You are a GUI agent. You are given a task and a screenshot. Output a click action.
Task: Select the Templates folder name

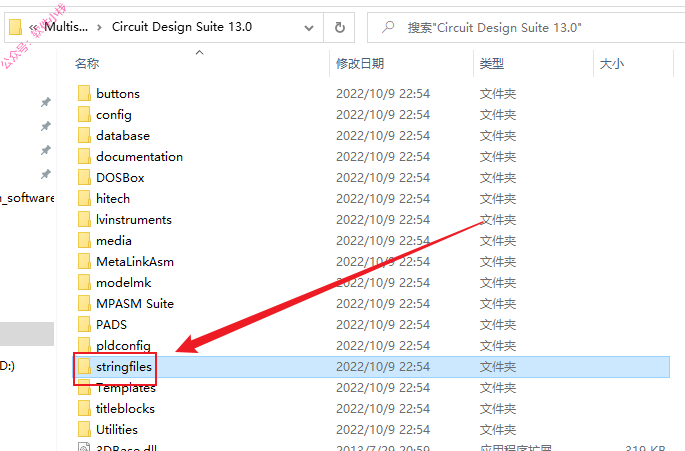pyautogui.click(x=126, y=388)
